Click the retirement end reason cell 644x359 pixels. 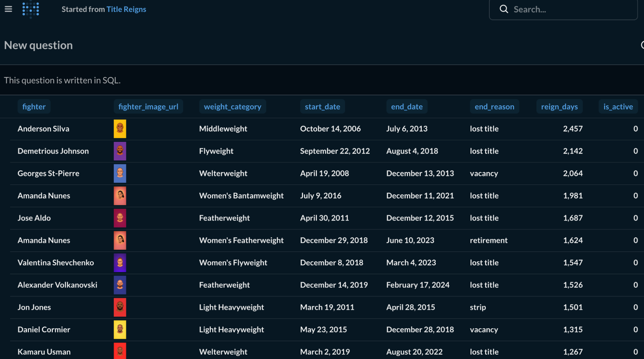coord(489,240)
